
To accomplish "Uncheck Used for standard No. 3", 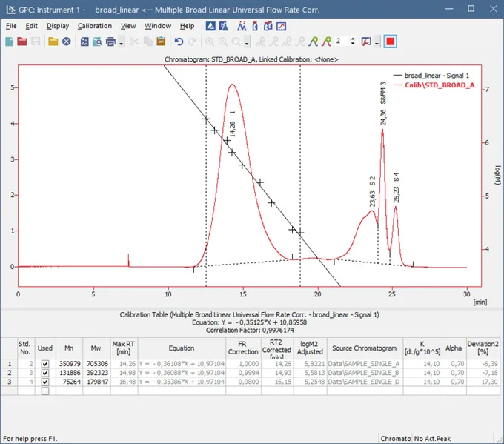I will [45, 373].
